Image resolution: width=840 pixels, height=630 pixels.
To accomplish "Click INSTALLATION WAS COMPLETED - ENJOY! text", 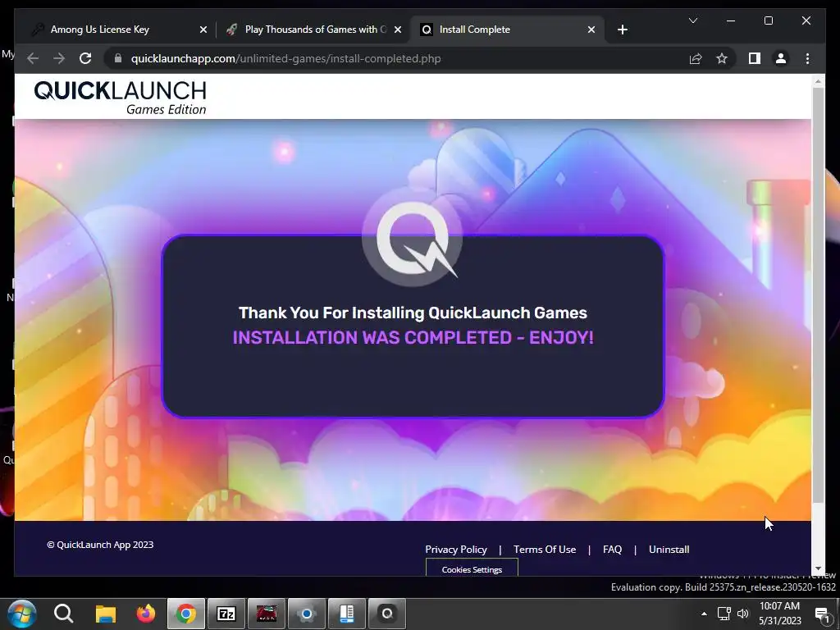I will pos(413,337).
